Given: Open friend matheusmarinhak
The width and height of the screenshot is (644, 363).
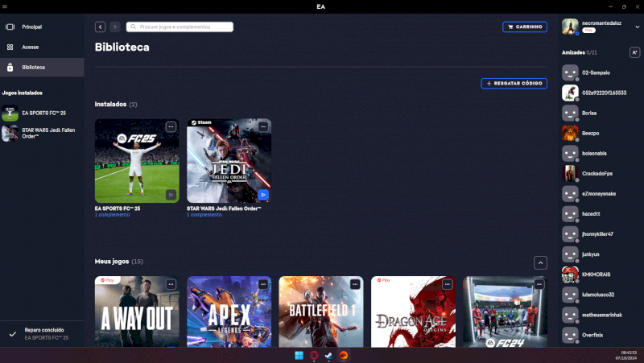Looking at the screenshot, I should click(x=601, y=315).
